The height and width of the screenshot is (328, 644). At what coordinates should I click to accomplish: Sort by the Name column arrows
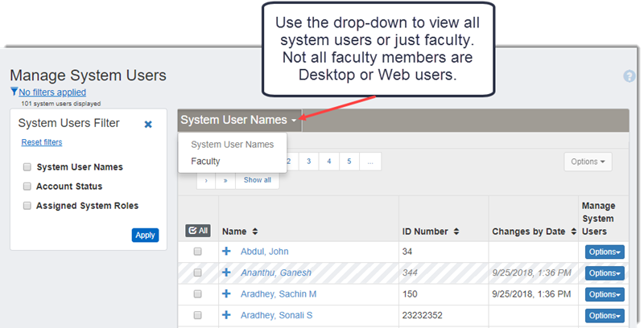point(255,232)
